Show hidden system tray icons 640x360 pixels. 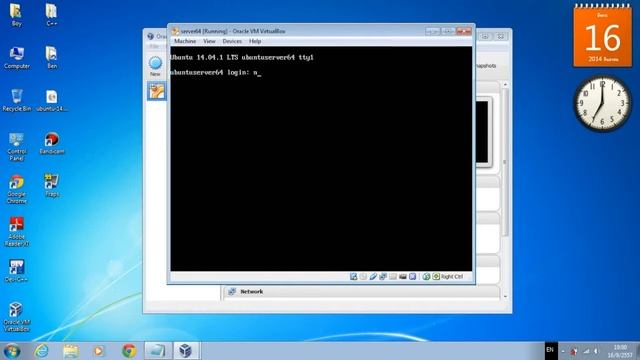tap(563, 351)
